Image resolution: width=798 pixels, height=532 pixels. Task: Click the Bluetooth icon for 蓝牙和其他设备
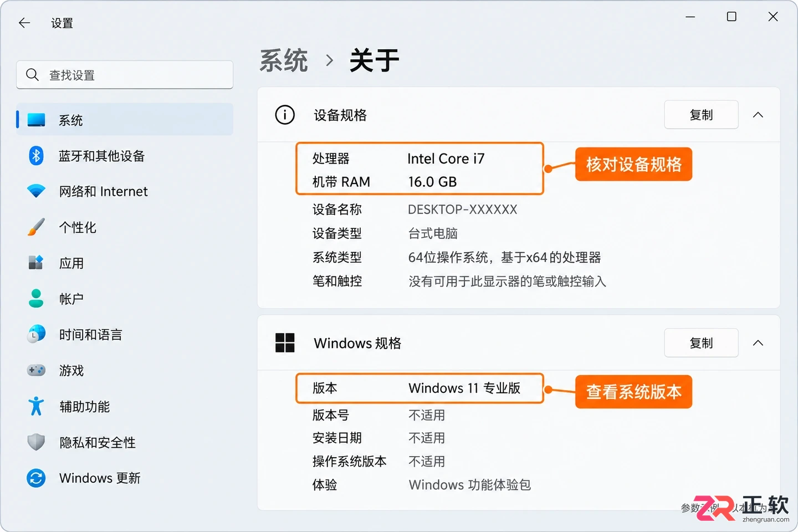pos(37,156)
